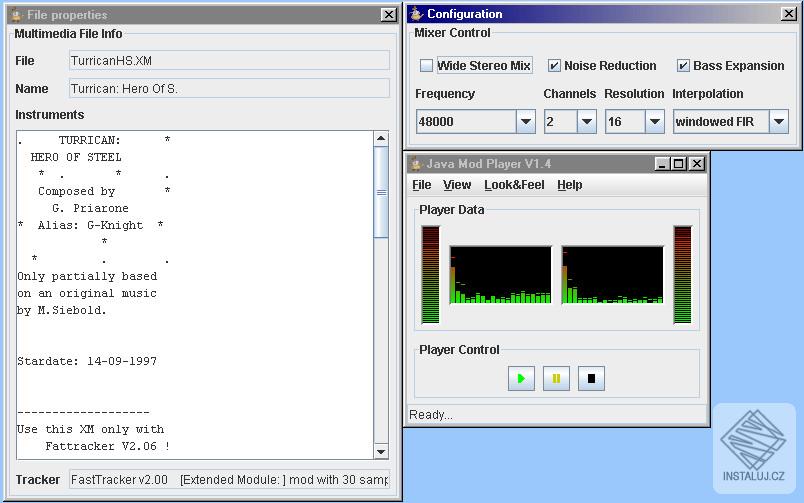Click the Name field with Turrican text
The width and height of the screenshot is (804, 503).
click(229, 89)
